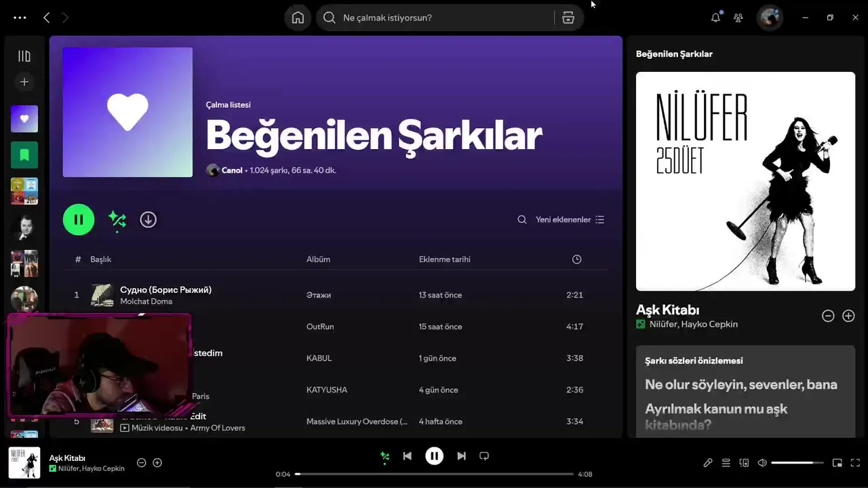
Task: Go forward with the right arrow
Action: (65, 18)
